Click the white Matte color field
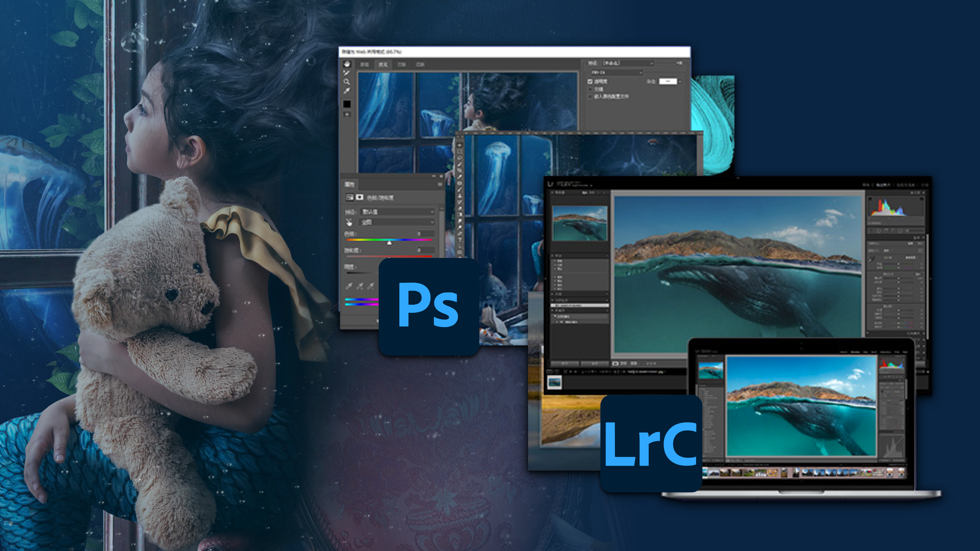This screenshot has height=551, width=980. (668, 81)
